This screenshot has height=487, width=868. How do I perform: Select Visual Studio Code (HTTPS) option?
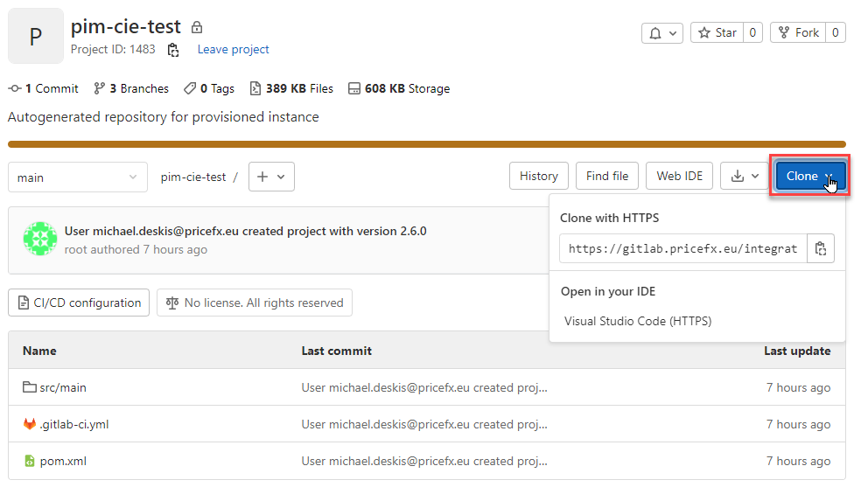click(638, 321)
